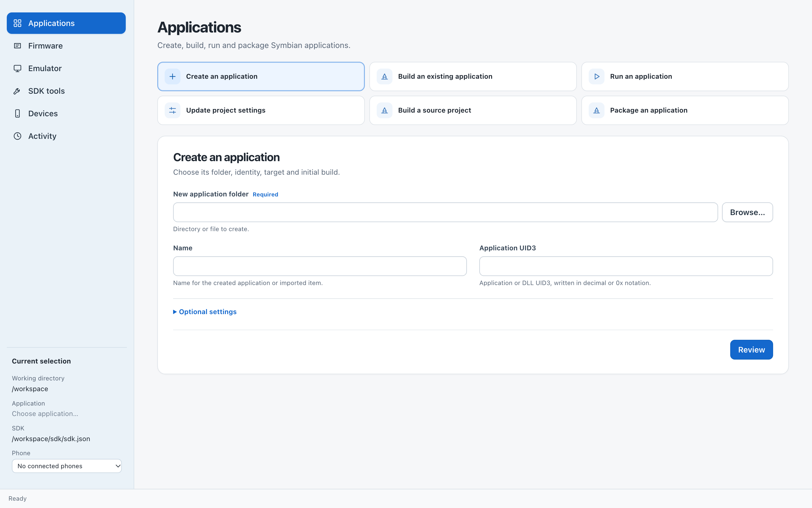Click the blue Required label

265,194
